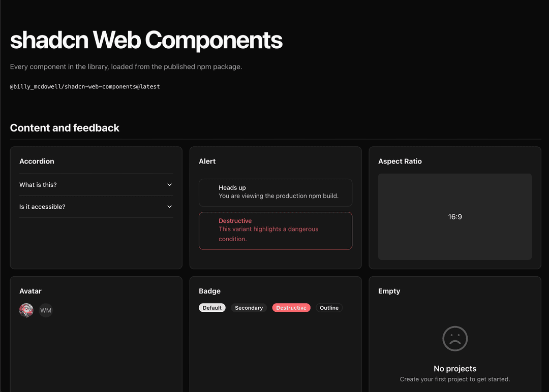Click the Default badge
This screenshot has height=392, width=549.
[x=212, y=308]
